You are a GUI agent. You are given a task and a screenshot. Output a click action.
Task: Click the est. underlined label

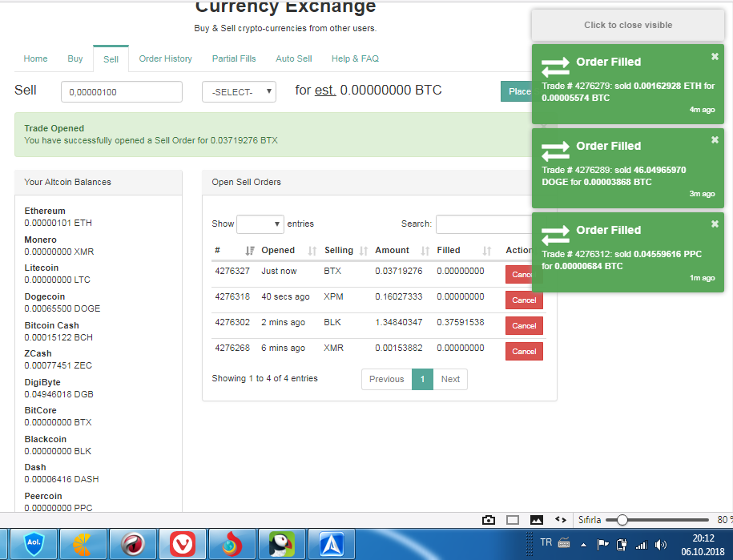325,90
